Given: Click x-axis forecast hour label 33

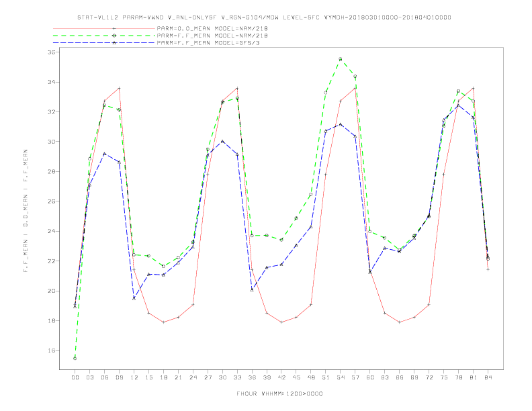Looking at the screenshot, I should [x=237, y=377].
